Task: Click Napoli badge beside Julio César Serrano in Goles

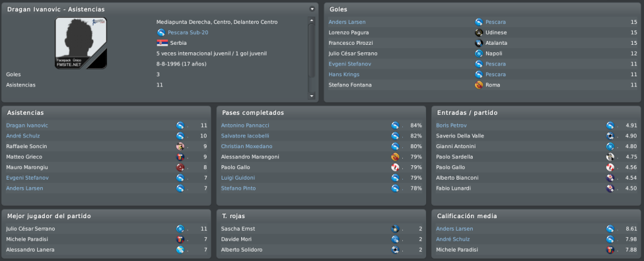Action: 478,54
